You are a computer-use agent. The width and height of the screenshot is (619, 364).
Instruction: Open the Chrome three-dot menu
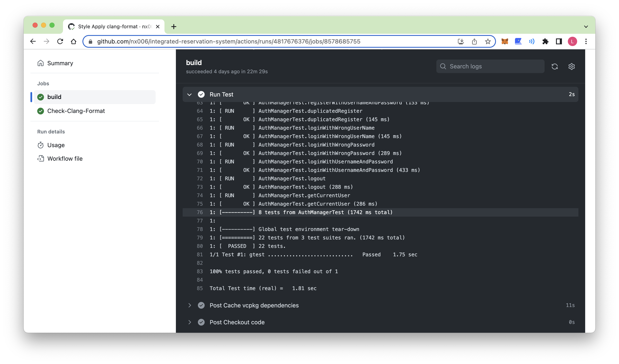point(586,41)
